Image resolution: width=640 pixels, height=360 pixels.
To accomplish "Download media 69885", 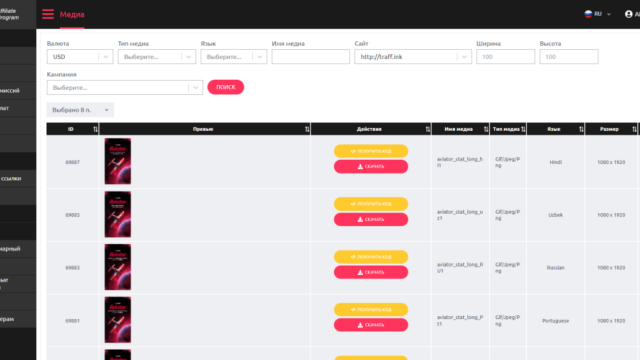I will (371, 219).
